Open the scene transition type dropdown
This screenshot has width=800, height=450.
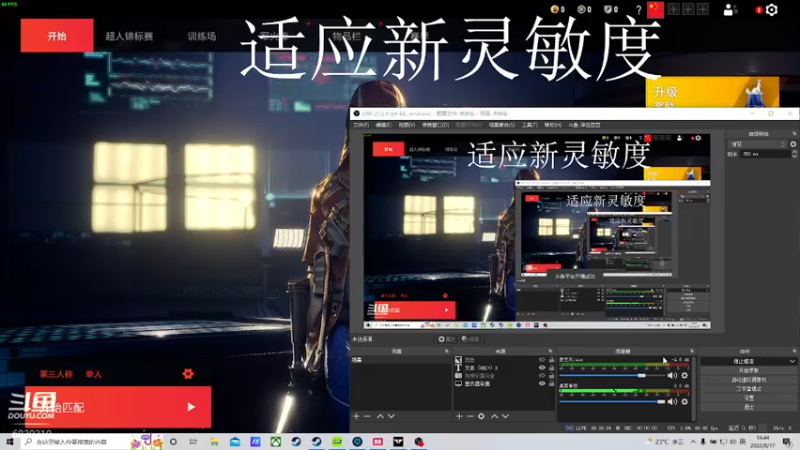757,144
